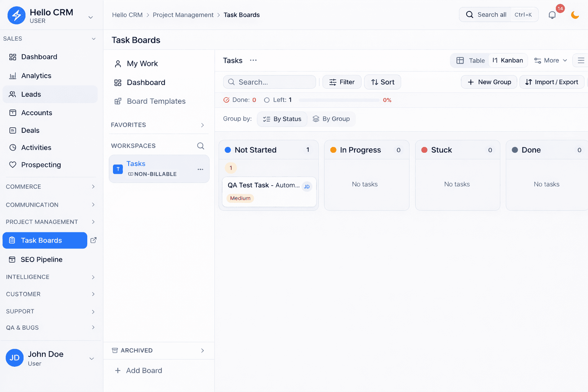Screen dimensions: 588x392
Task: Open the Analytics section in sidebar
Action: 37,75
